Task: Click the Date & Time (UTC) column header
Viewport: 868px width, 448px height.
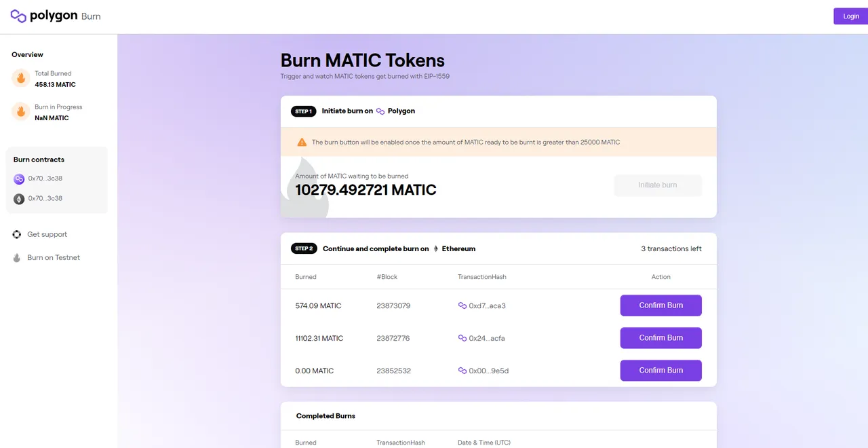Action: coord(484,443)
